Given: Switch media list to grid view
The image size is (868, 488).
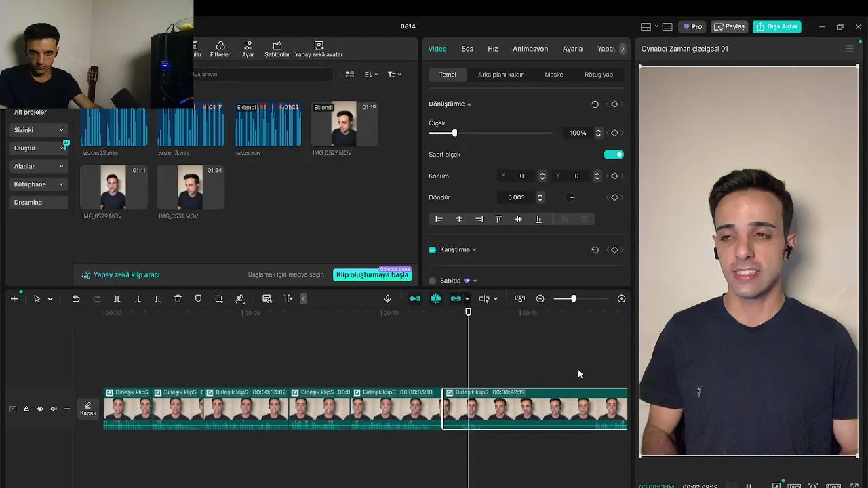Looking at the screenshot, I should pyautogui.click(x=350, y=75).
